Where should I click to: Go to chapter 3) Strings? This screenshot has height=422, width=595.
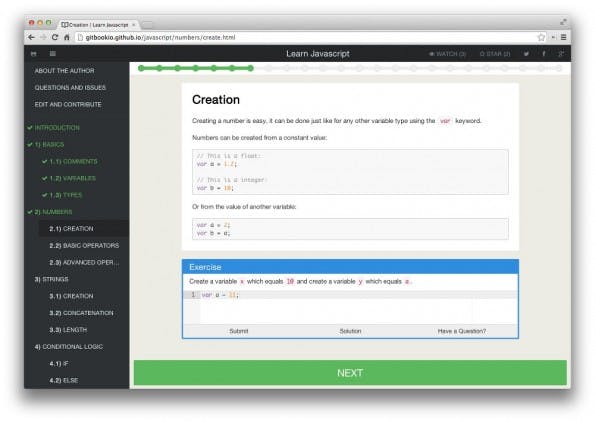[51, 279]
